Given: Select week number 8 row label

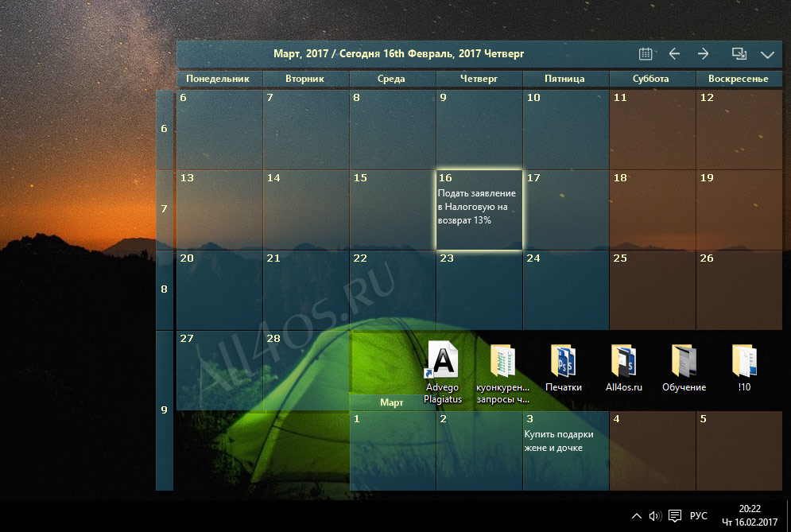Looking at the screenshot, I should point(165,289).
